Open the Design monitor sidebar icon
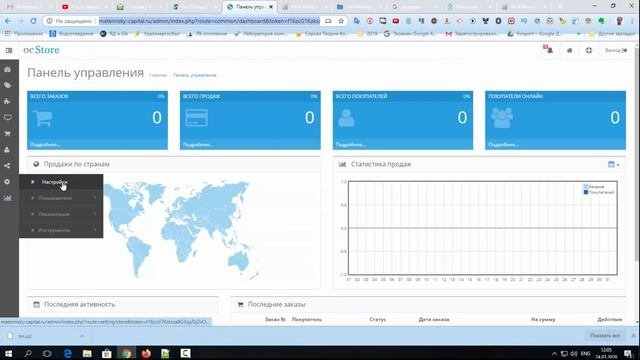 click(7, 118)
